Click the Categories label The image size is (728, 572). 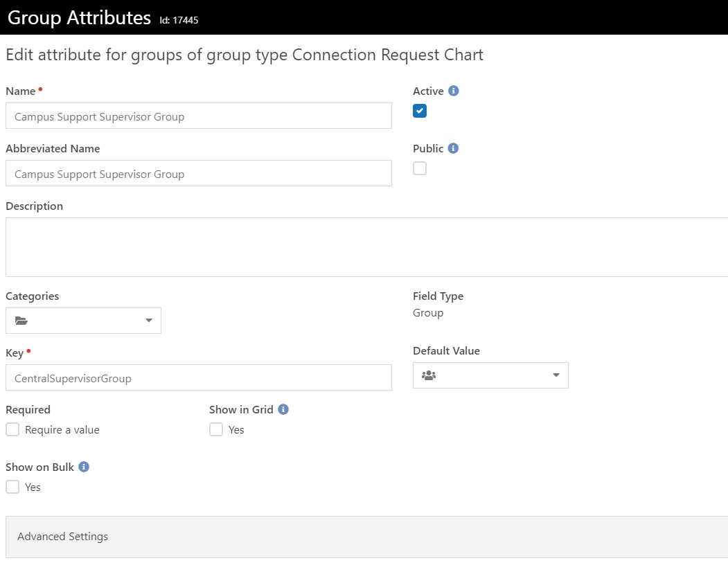coord(32,296)
